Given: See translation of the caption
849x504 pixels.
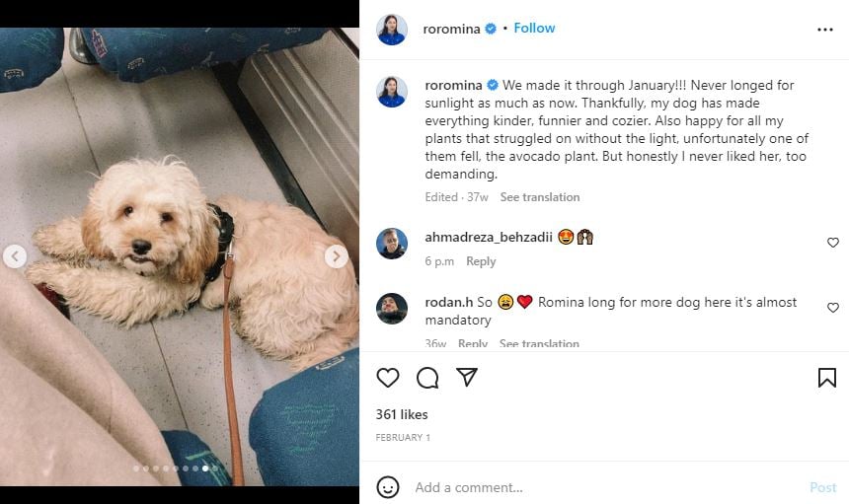Looking at the screenshot, I should 539,197.
